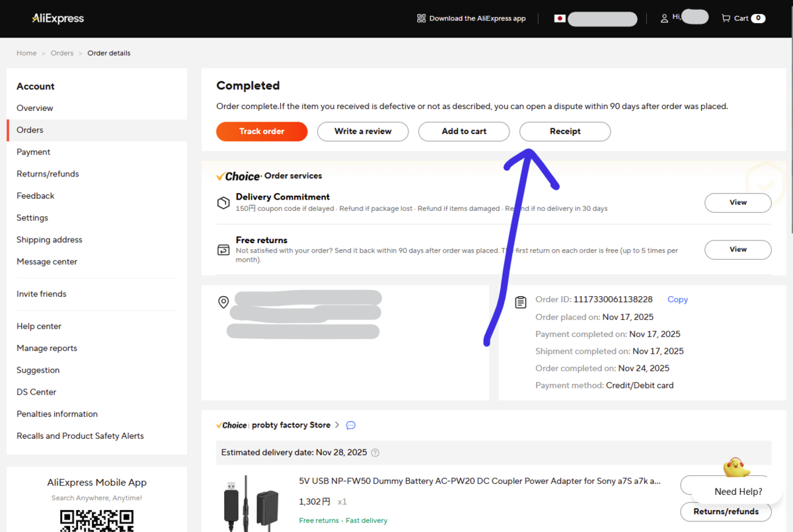Click the Order ID number 1117330061138228
This screenshot has width=793, height=532.
[x=613, y=299]
